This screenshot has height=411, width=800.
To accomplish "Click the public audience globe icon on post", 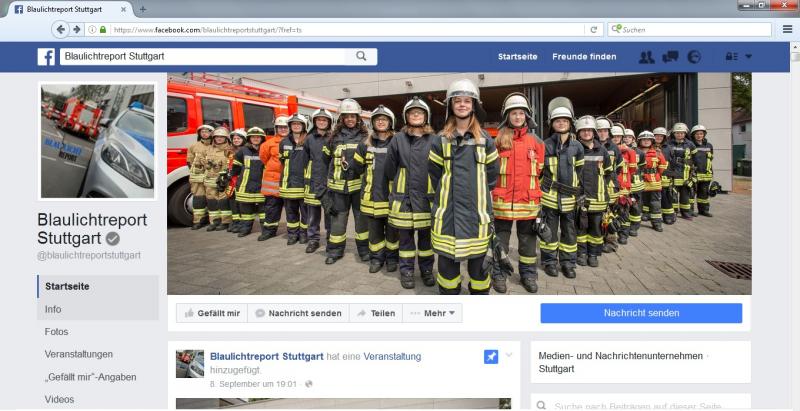I will (x=308, y=384).
